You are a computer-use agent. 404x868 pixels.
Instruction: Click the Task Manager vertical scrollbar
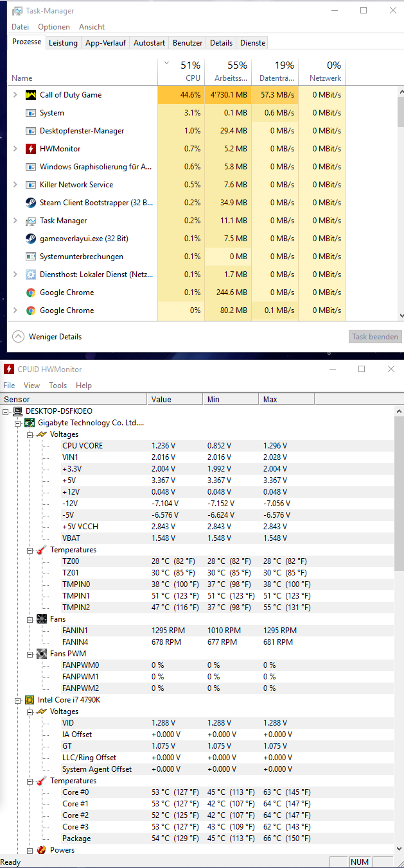click(x=401, y=203)
